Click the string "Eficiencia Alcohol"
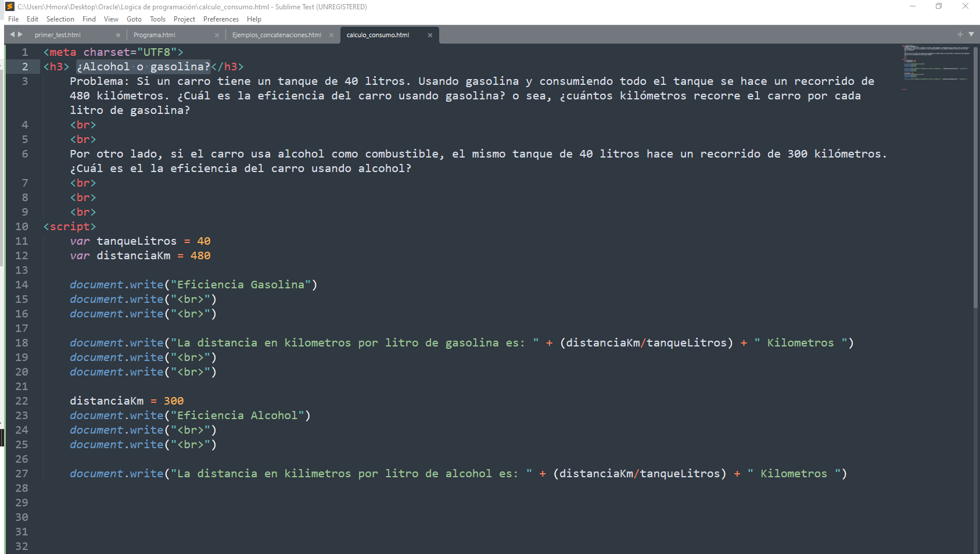This screenshot has width=980, height=554. (237, 415)
